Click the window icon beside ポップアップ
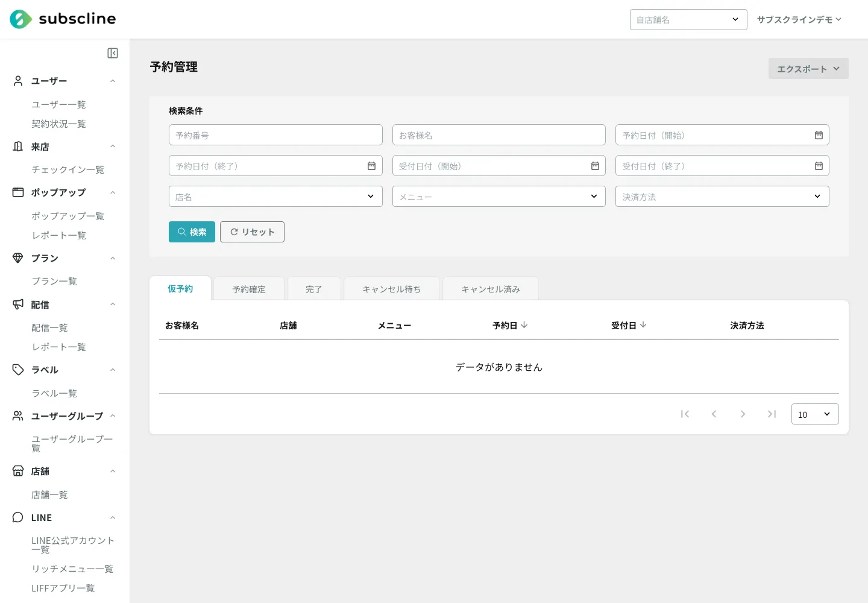Image resolution: width=868 pixels, height=603 pixels. coord(18,192)
